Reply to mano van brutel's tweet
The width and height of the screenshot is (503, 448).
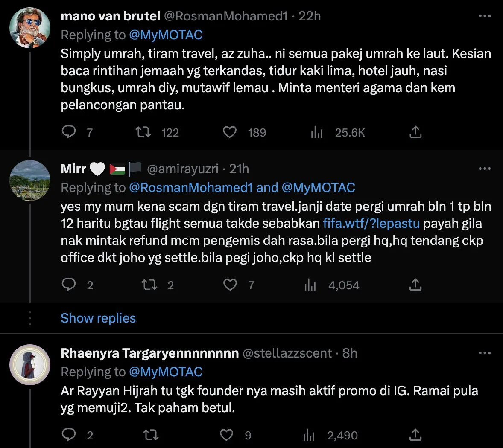(x=69, y=132)
